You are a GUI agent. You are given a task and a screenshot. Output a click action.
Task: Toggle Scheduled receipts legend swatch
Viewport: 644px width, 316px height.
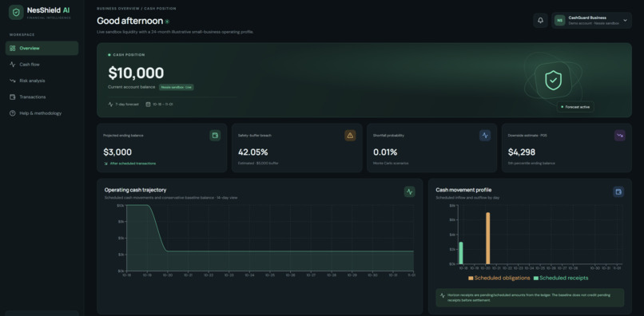pyautogui.click(x=535, y=278)
